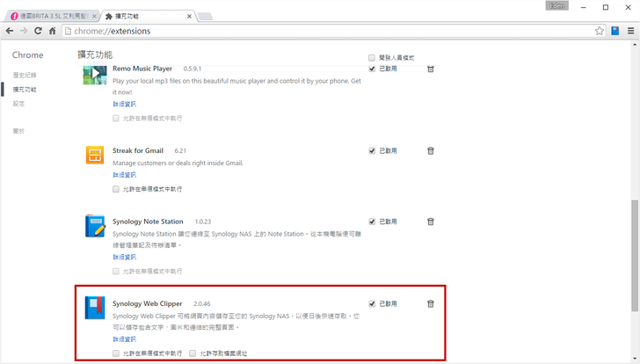Open Settings in the Chrome sidebar

(x=18, y=104)
